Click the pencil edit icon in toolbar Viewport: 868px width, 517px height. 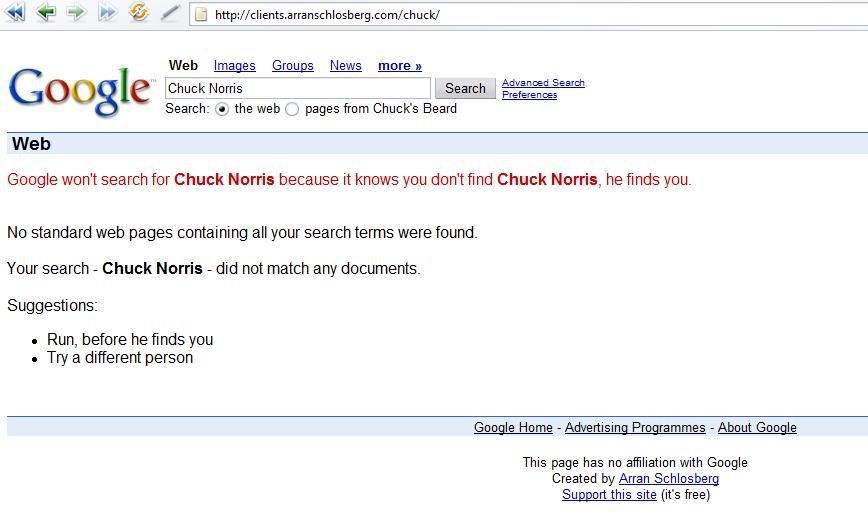[x=170, y=13]
